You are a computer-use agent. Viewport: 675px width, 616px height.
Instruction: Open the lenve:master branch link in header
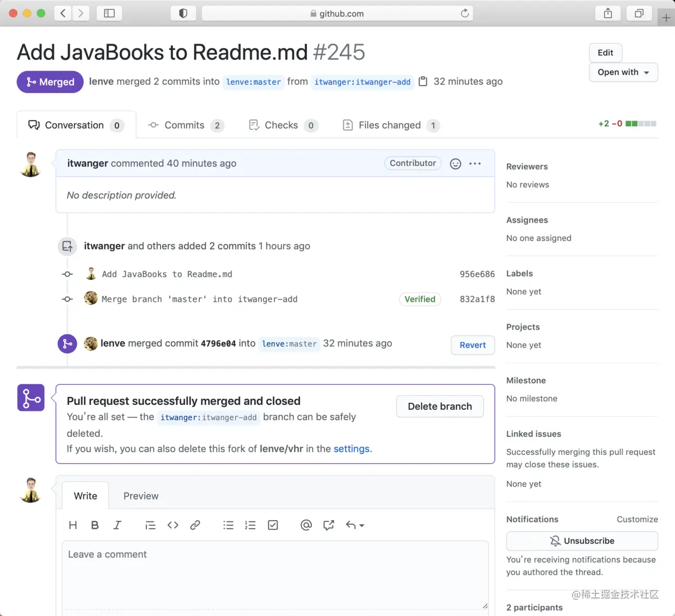coord(254,82)
